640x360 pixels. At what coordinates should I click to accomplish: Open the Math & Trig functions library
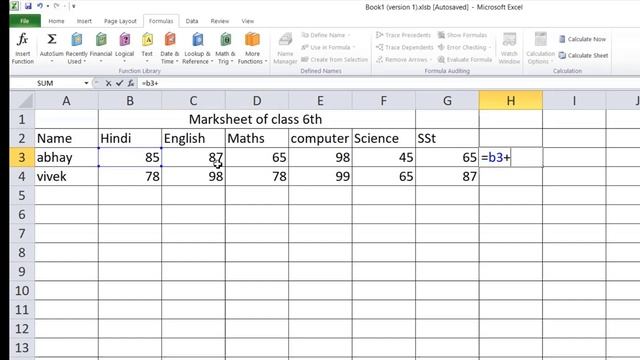225,48
